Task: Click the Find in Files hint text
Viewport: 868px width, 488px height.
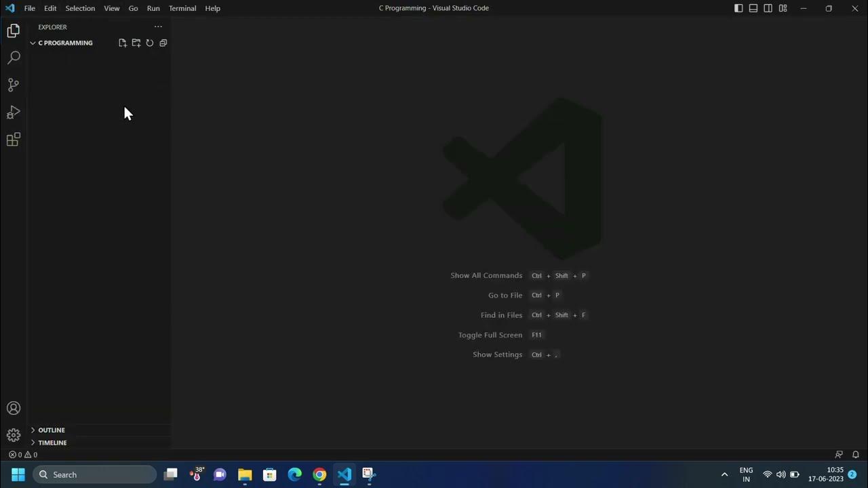Action: (x=501, y=315)
